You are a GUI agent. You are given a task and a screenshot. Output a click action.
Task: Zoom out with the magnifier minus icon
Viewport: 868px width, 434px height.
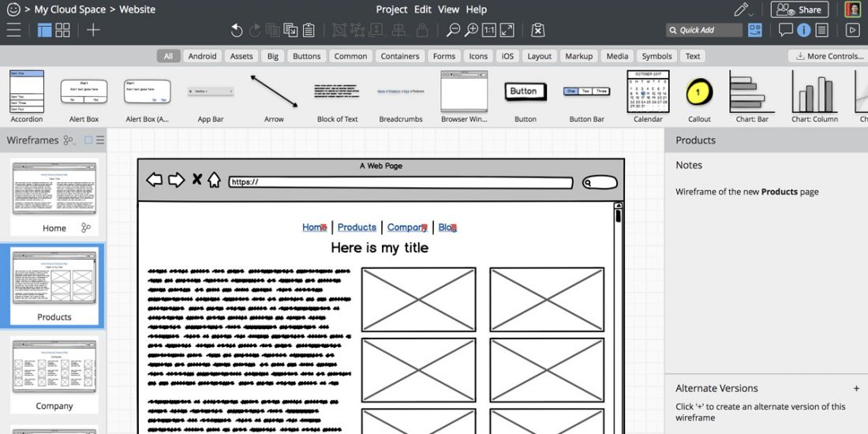pyautogui.click(x=453, y=30)
